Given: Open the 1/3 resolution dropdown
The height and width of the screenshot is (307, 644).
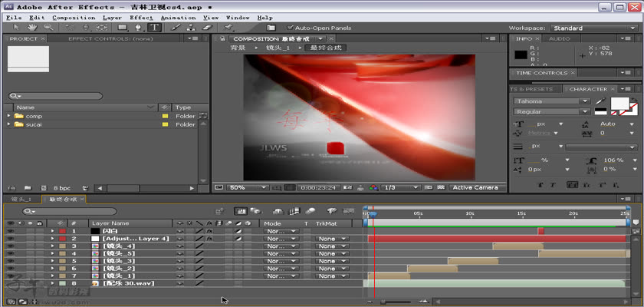Looking at the screenshot, I should click(400, 187).
